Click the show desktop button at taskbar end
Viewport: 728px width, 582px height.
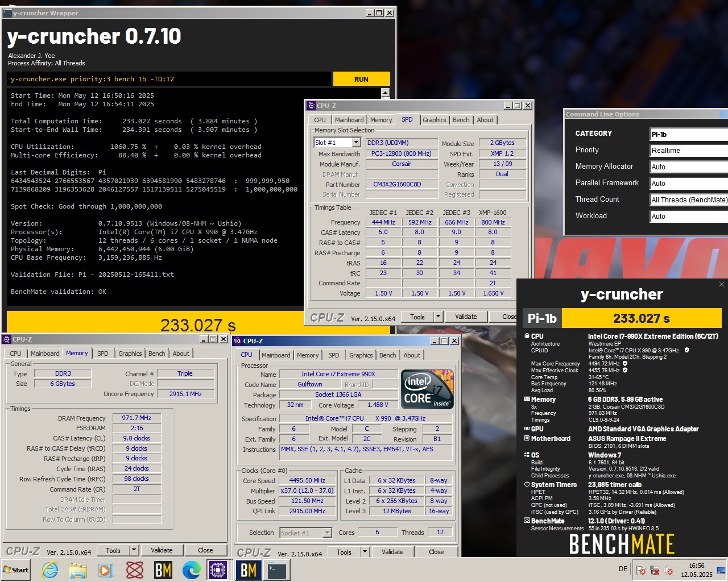(722, 570)
